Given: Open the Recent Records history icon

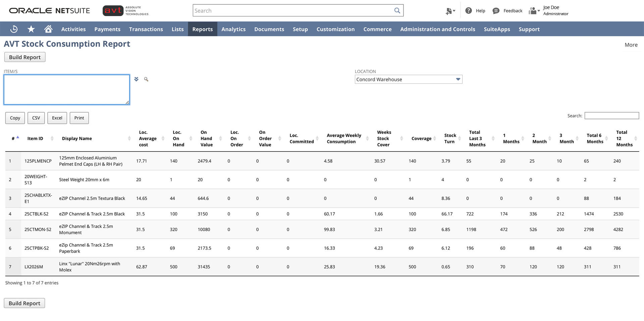Looking at the screenshot, I should pos(14,29).
